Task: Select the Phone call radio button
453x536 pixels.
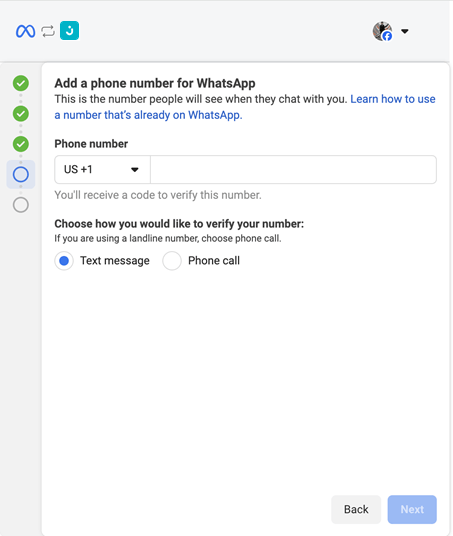Action: tap(172, 261)
